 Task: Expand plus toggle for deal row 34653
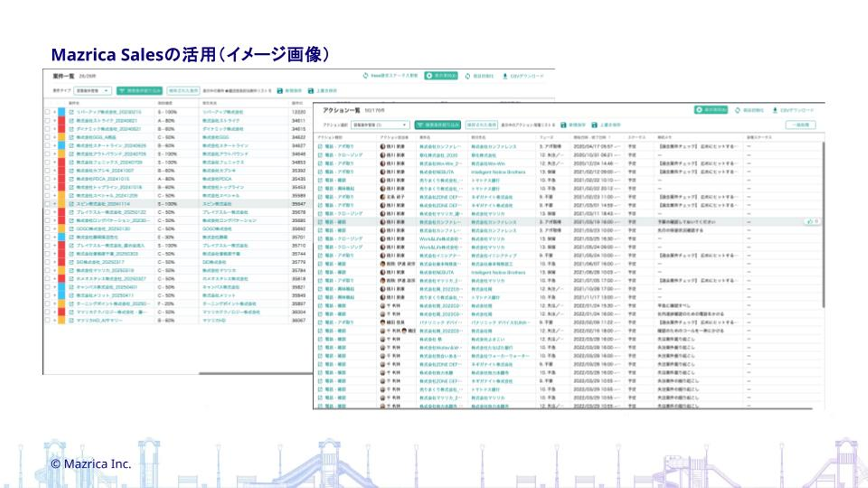coord(54,162)
